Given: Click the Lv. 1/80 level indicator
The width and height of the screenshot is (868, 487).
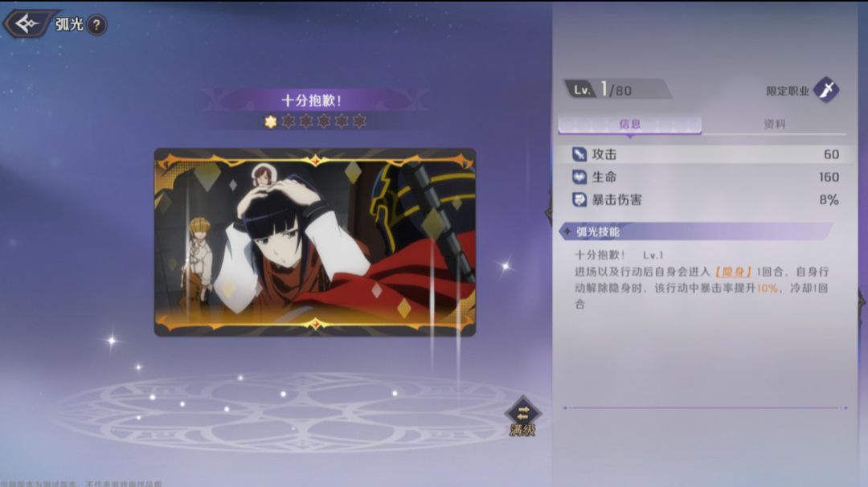Looking at the screenshot, I should click(x=617, y=89).
